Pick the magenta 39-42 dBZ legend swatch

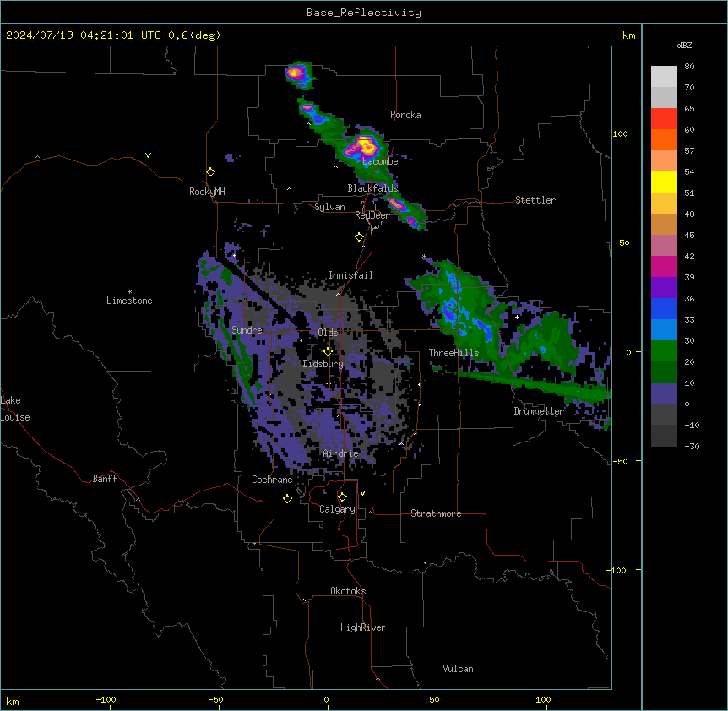[x=664, y=266]
